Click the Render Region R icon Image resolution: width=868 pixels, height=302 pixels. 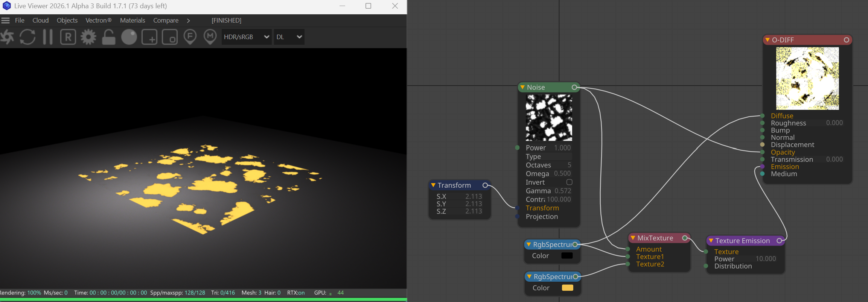pos(68,37)
